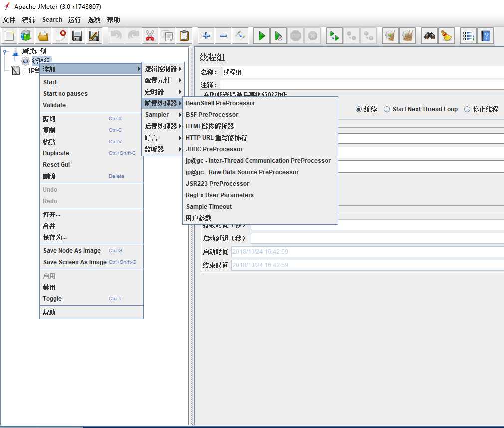Click Duplicate in context menu
Viewport: 504px width, 428px height.
[x=91, y=153]
